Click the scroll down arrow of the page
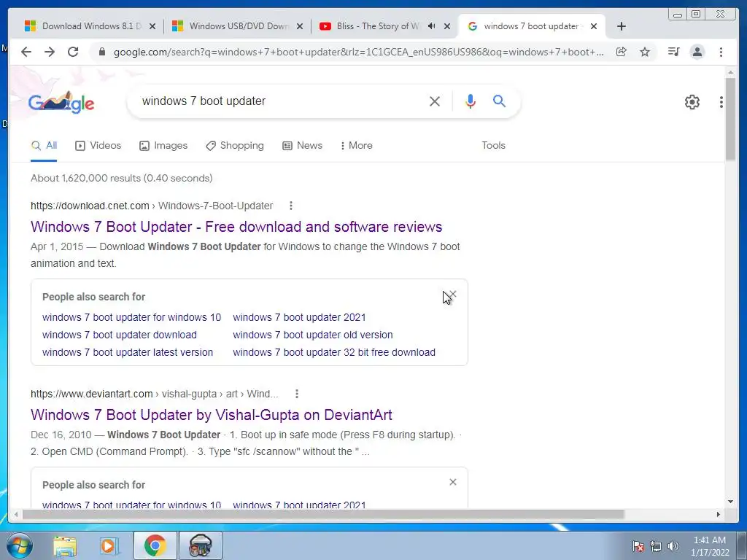This screenshot has width=747, height=560. click(x=730, y=502)
